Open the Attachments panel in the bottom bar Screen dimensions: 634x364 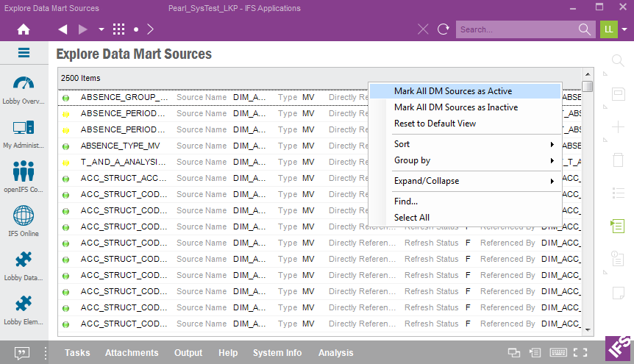click(x=132, y=353)
